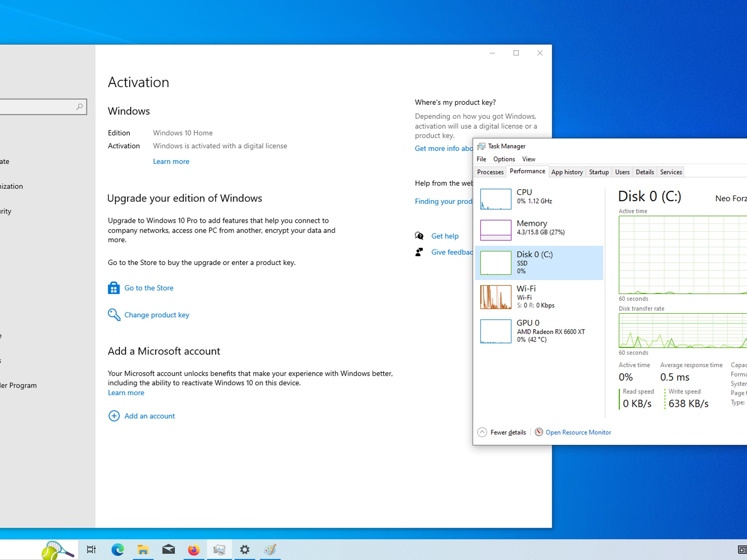Click the '4.3/15.8 GB (27%)' memory value

point(541,232)
